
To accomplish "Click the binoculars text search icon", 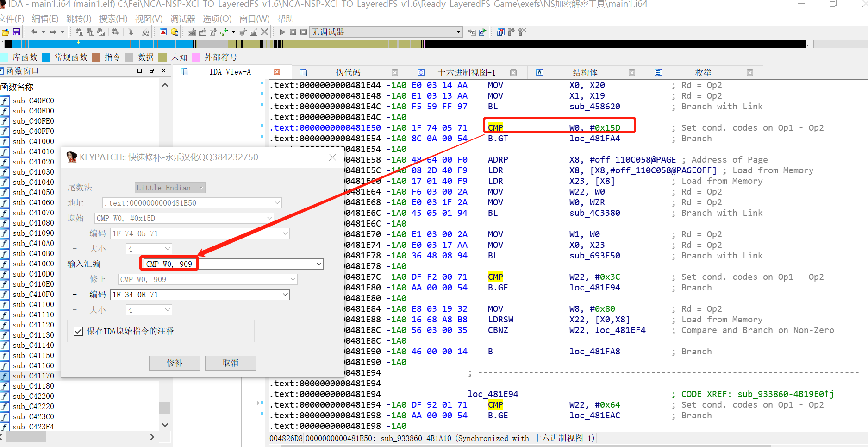I will click(x=90, y=32).
